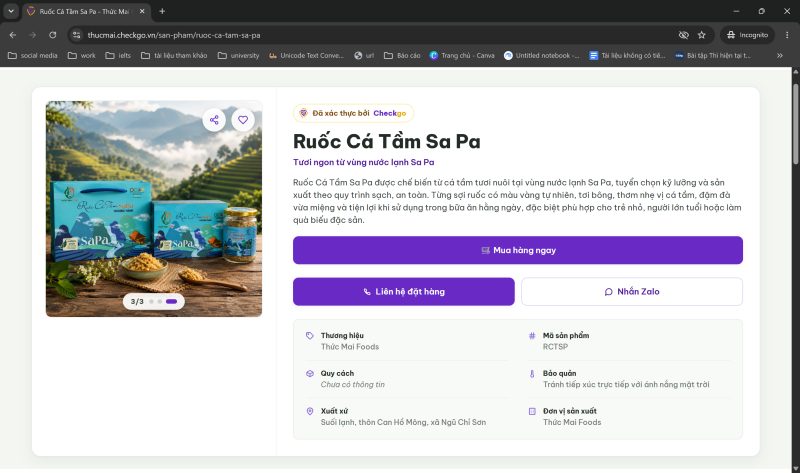
Task: Open the Untitled notebook bookmark
Action: (542, 56)
